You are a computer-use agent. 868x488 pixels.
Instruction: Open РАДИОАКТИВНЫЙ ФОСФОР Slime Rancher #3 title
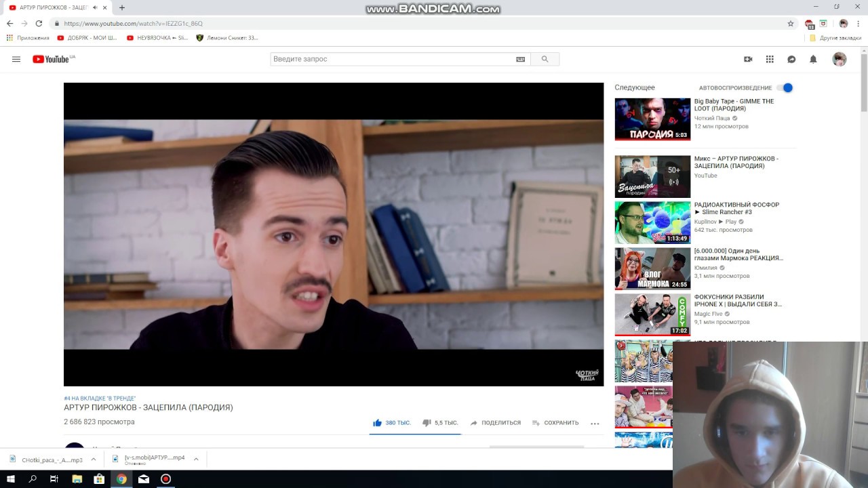(x=736, y=208)
